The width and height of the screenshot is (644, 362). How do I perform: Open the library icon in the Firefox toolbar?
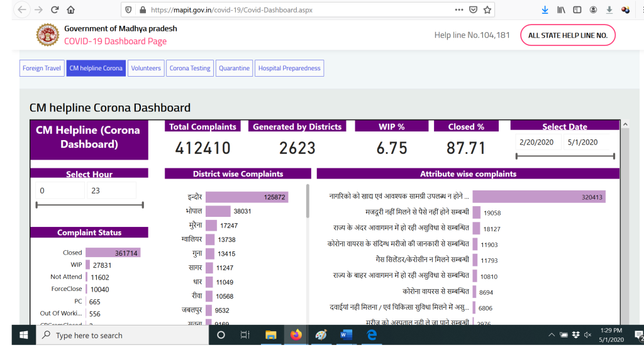point(561,10)
